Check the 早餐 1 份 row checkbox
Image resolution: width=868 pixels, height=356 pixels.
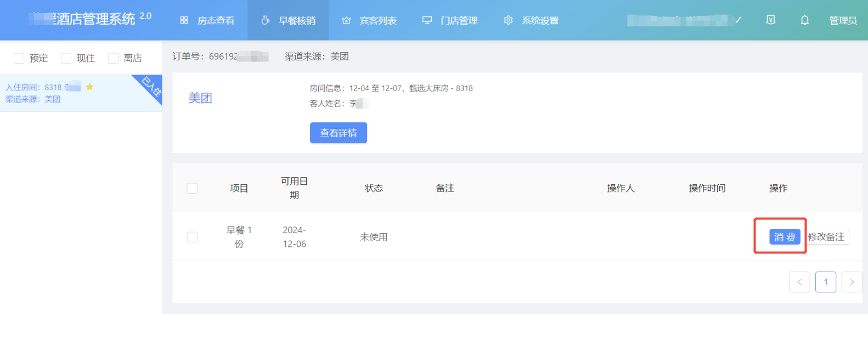(x=192, y=237)
